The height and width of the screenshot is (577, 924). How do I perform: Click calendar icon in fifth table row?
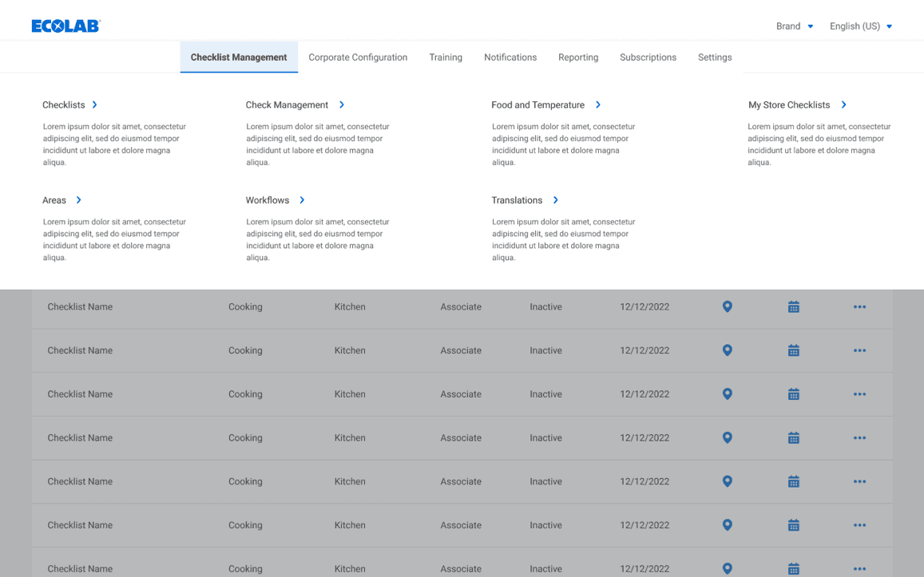click(794, 481)
